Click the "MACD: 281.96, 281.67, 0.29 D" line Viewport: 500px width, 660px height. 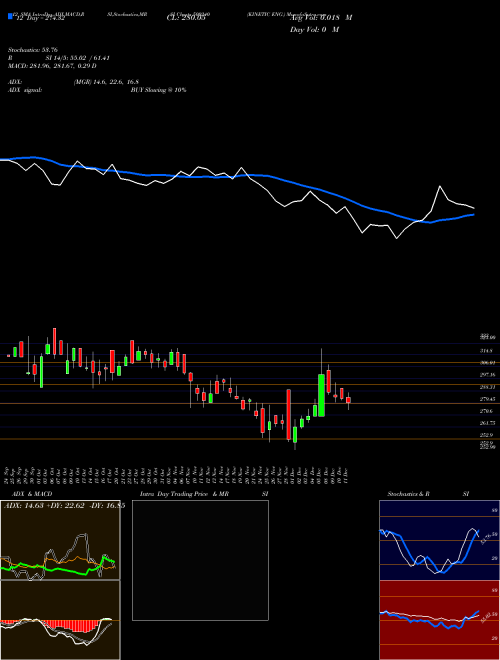tap(52, 66)
